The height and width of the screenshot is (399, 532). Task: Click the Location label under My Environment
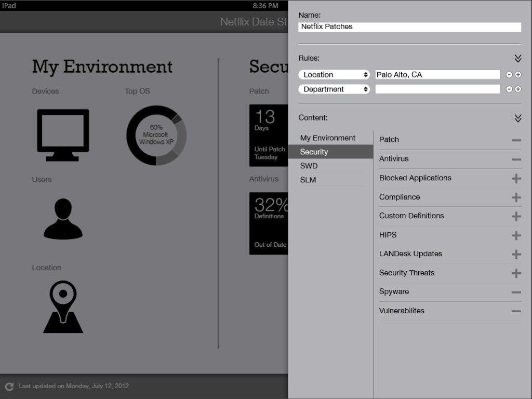pos(47,268)
